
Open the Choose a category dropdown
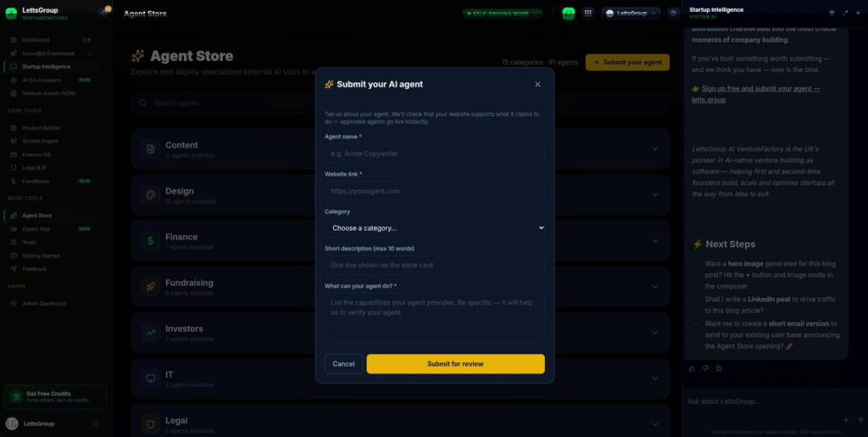[435, 228]
